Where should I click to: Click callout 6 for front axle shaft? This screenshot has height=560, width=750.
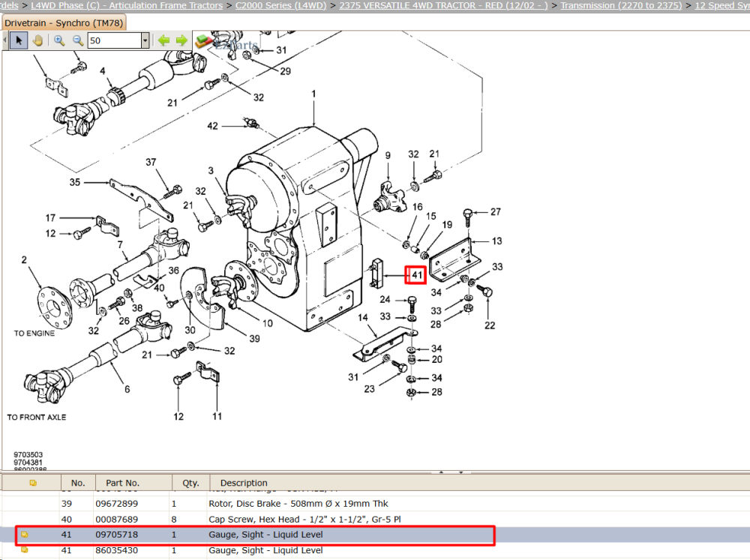point(127,389)
